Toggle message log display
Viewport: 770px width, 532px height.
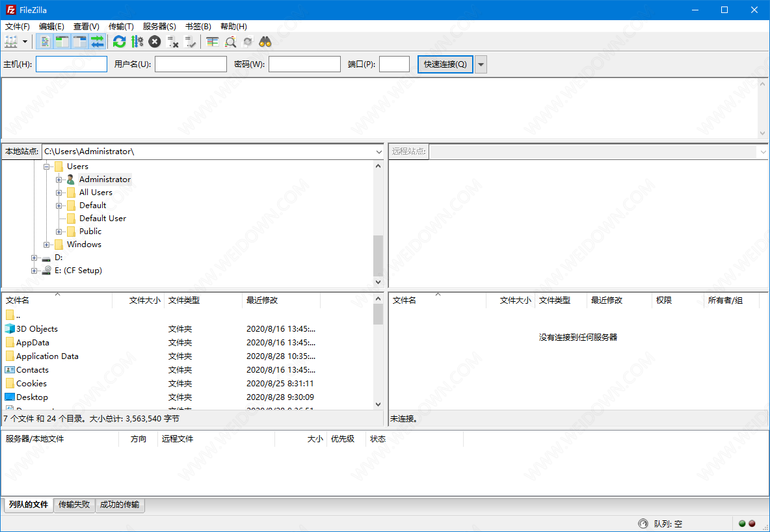[x=45, y=42]
